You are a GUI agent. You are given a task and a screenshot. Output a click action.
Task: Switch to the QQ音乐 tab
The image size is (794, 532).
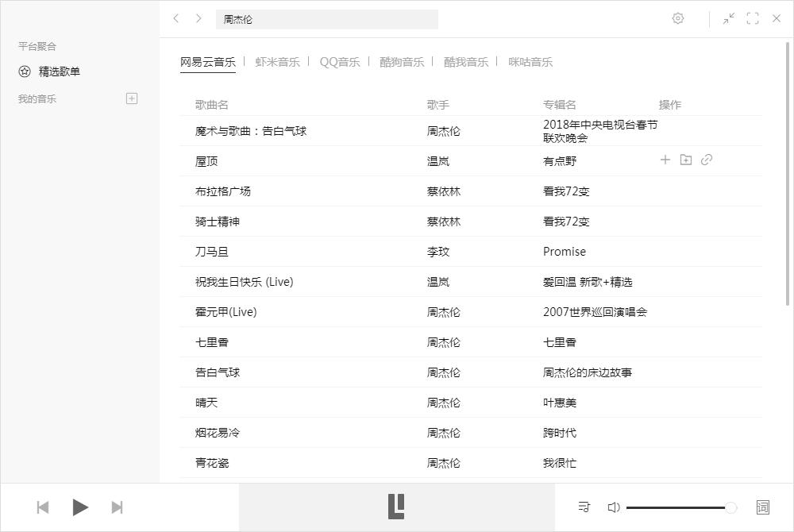(339, 60)
